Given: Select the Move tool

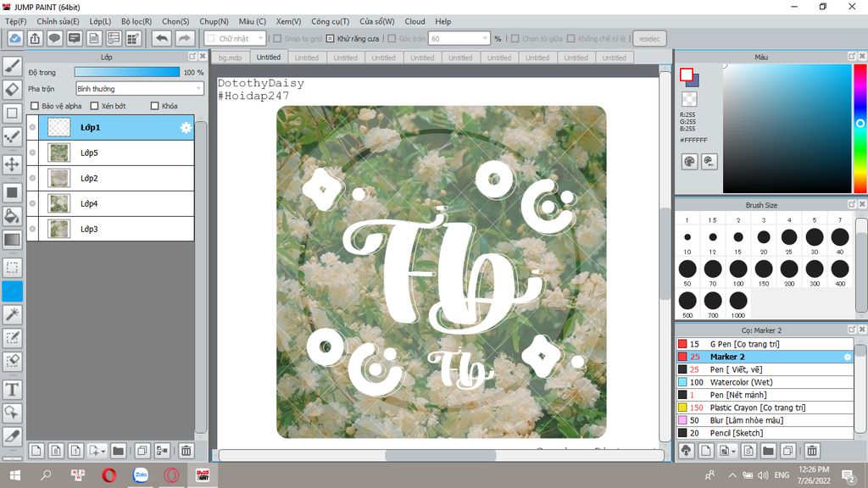Looking at the screenshot, I should [12, 164].
